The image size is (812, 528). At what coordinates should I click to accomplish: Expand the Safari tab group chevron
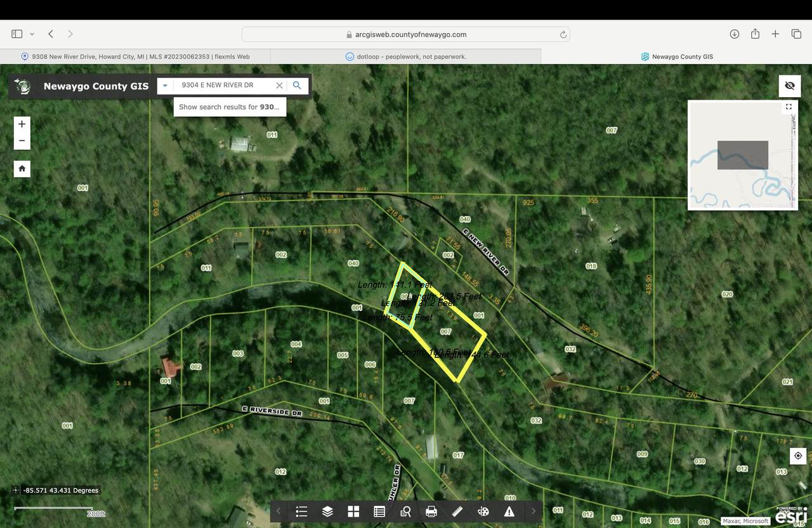(x=32, y=34)
